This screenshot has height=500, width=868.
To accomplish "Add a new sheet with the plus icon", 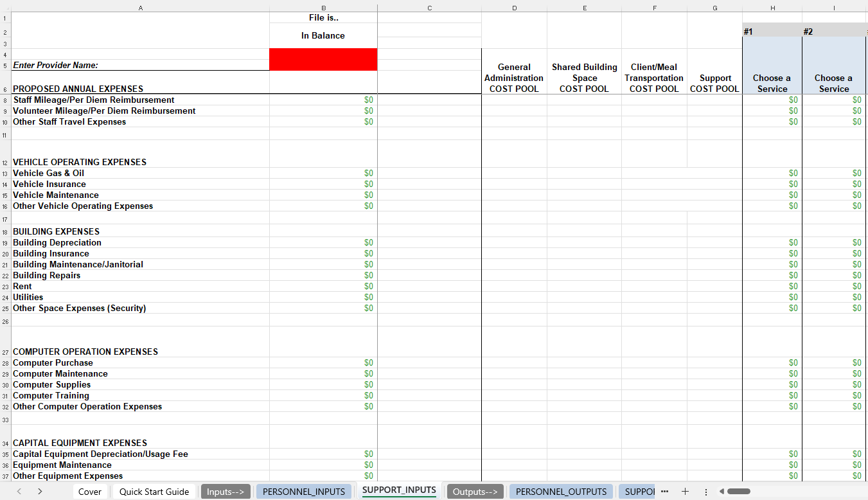I will (x=686, y=491).
